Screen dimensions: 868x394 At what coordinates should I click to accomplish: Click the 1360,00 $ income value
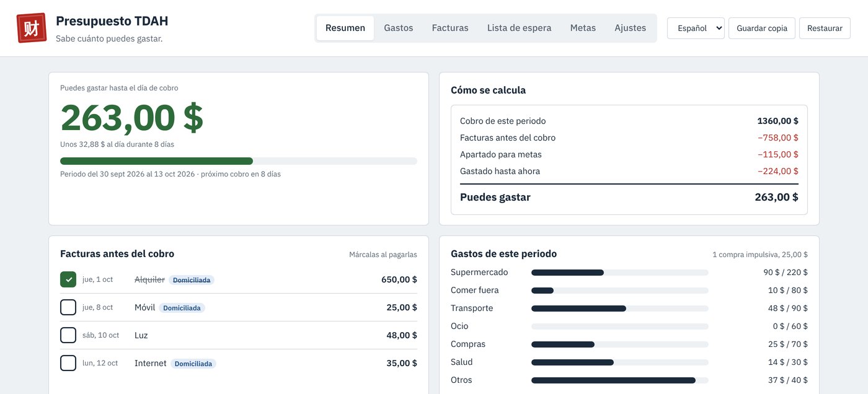point(777,121)
